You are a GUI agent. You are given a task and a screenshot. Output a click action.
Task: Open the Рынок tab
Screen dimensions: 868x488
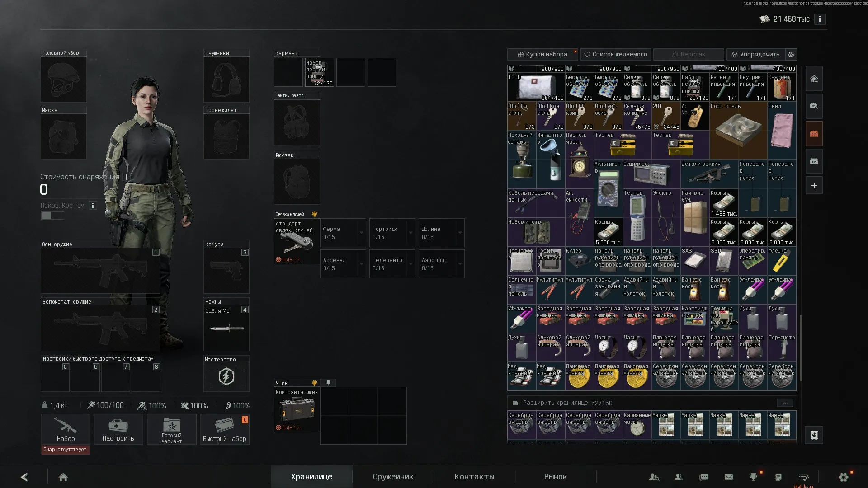[x=556, y=477]
